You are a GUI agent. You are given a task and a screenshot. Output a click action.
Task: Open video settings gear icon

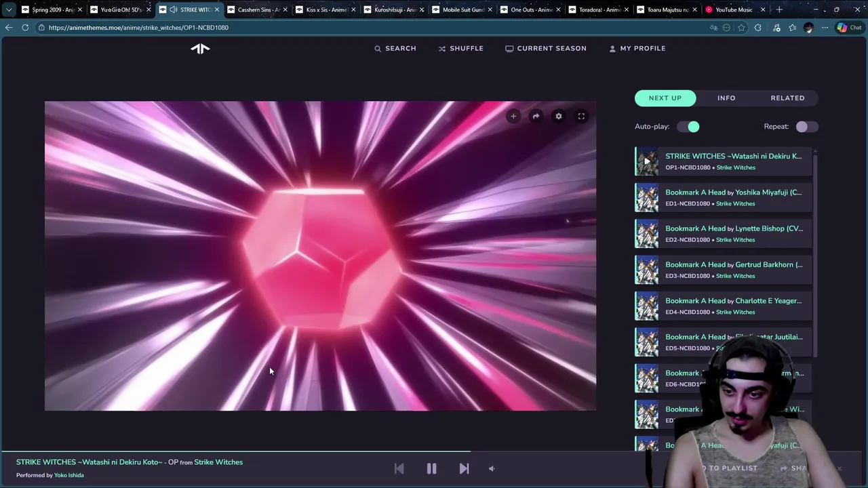(559, 117)
